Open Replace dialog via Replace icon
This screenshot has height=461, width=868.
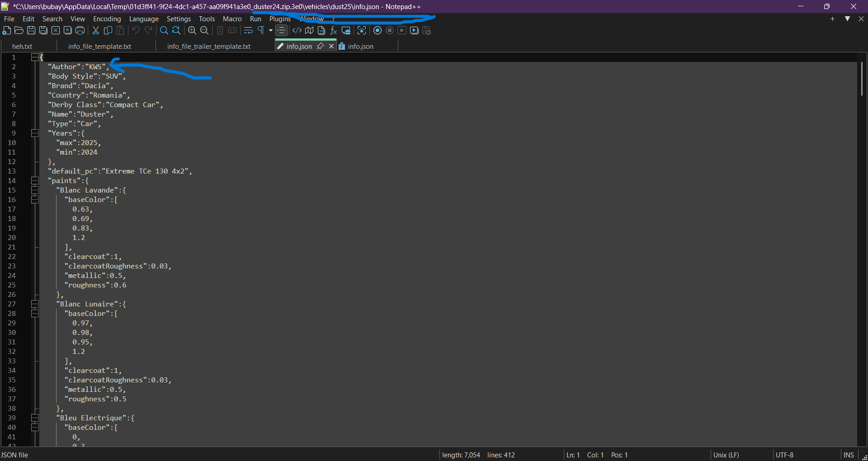(176, 31)
